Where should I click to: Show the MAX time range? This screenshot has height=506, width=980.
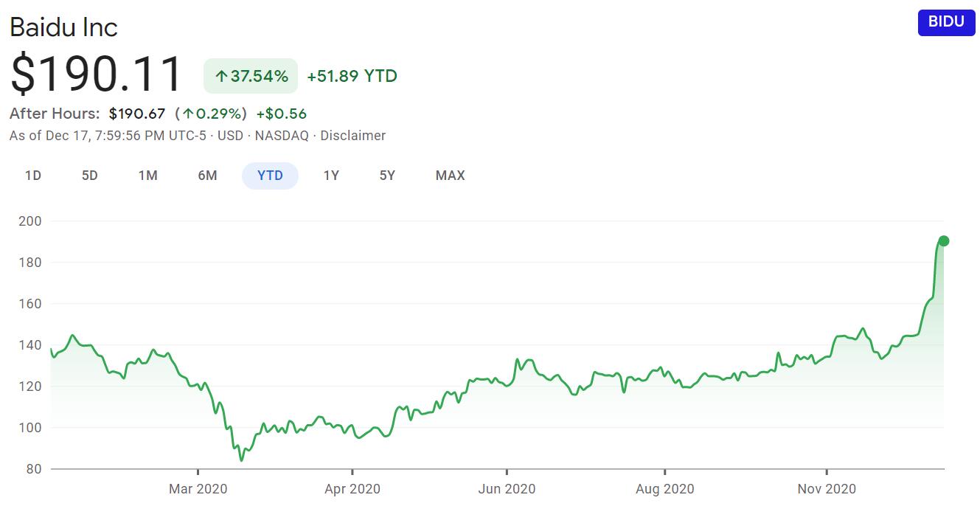pyautogui.click(x=450, y=176)
